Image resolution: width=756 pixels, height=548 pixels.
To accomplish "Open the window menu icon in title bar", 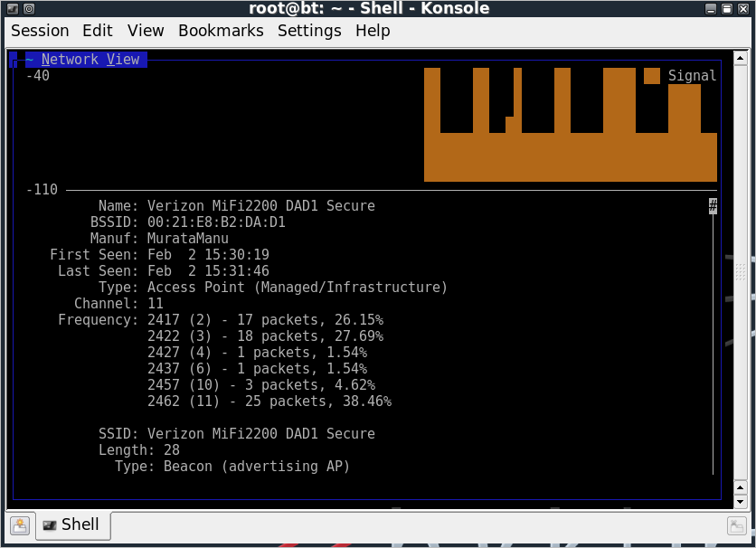I will [13, 8].
